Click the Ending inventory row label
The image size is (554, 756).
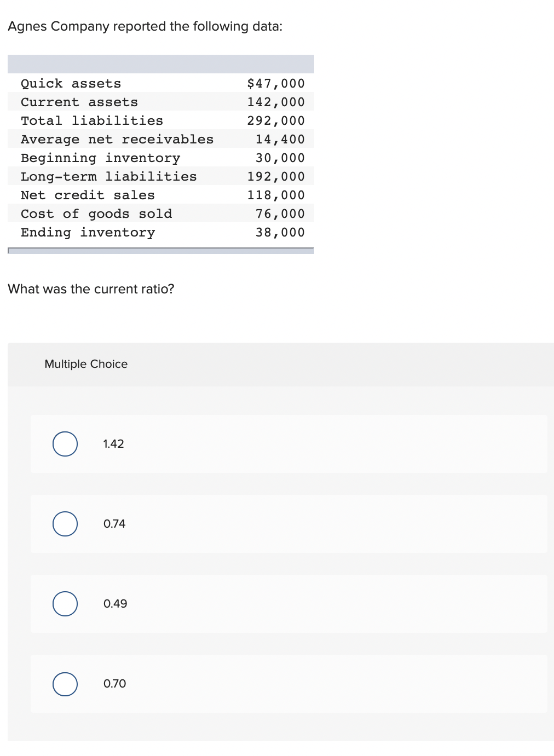click(x=88, y=233)
